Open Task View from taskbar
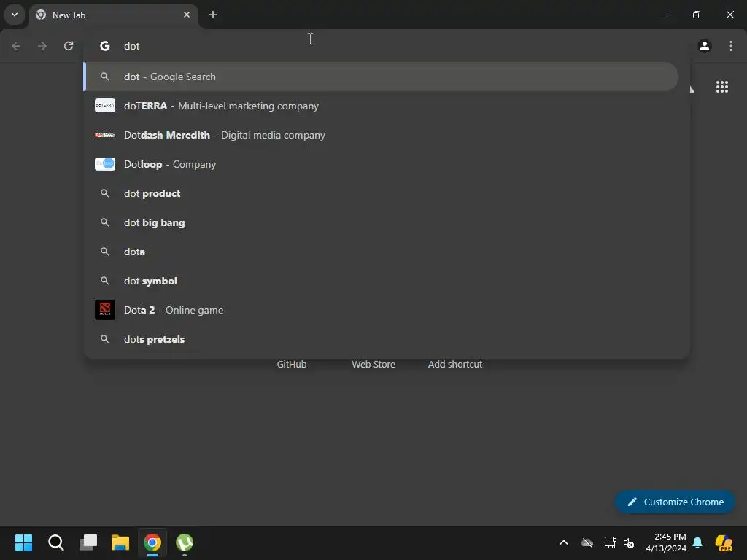Image resolution: width=747 pixels, height=560 pixels. click(88, 542)
